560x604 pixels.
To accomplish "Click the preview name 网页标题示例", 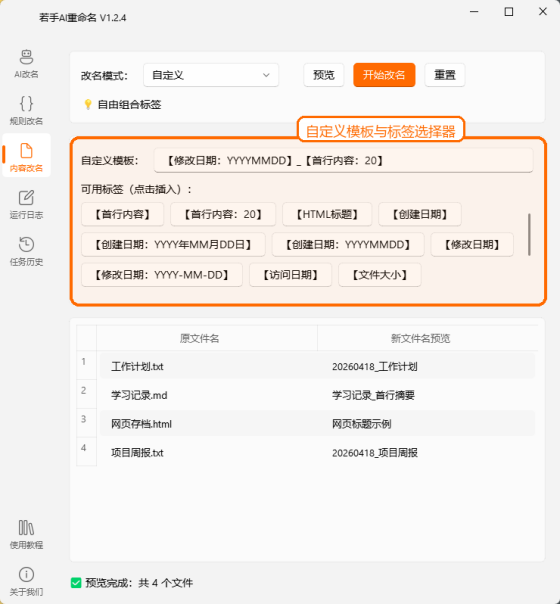I will [x=362, y=424].
